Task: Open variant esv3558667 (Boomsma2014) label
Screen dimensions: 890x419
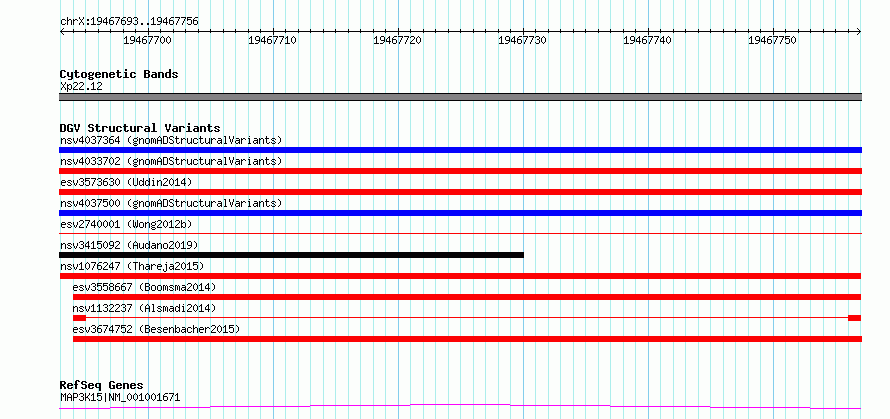Action: pyautogui.click(x=144, y=287)
